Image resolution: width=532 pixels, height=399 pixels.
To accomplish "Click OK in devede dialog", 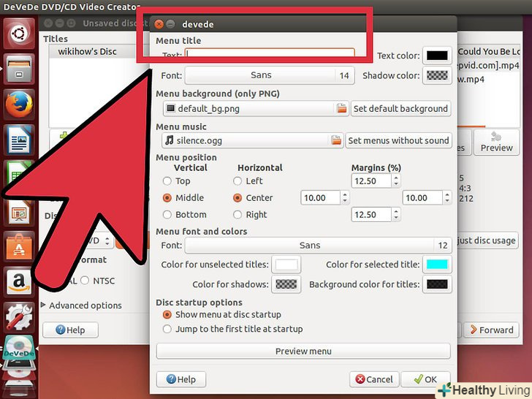I will coord(426,379).
